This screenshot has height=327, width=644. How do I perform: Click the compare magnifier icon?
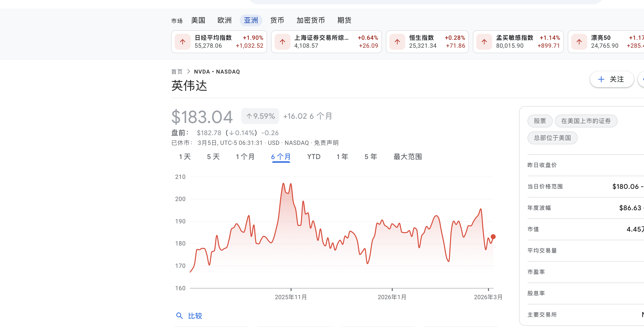click(179, 316)
